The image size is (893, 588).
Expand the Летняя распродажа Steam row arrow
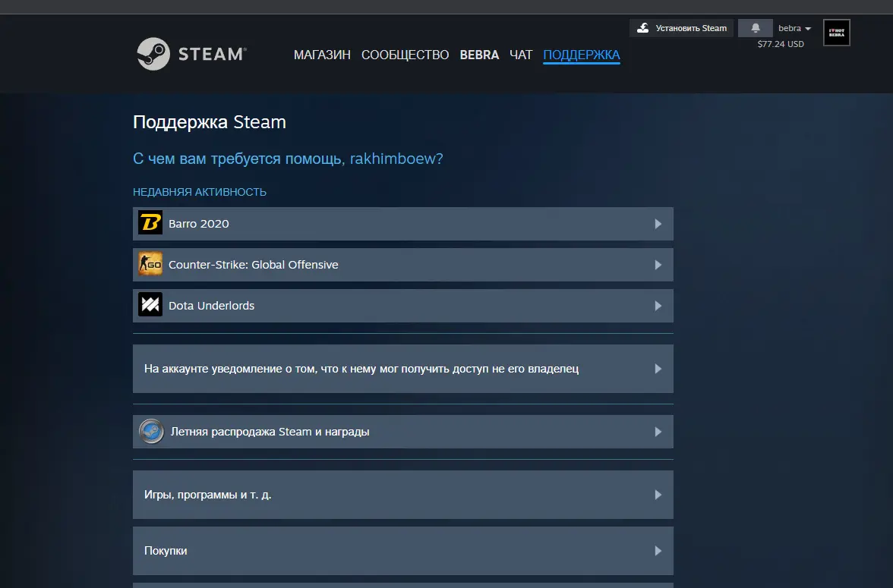point(658,432)
